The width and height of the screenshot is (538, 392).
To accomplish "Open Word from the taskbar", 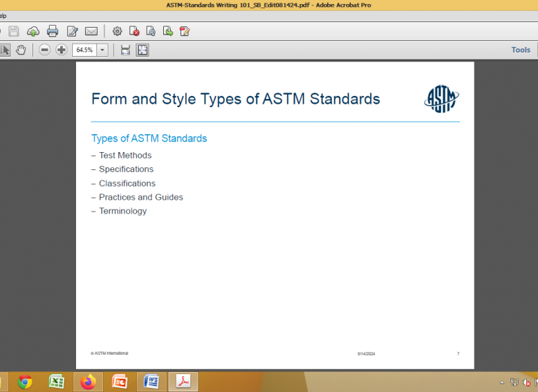I will 151,382.
